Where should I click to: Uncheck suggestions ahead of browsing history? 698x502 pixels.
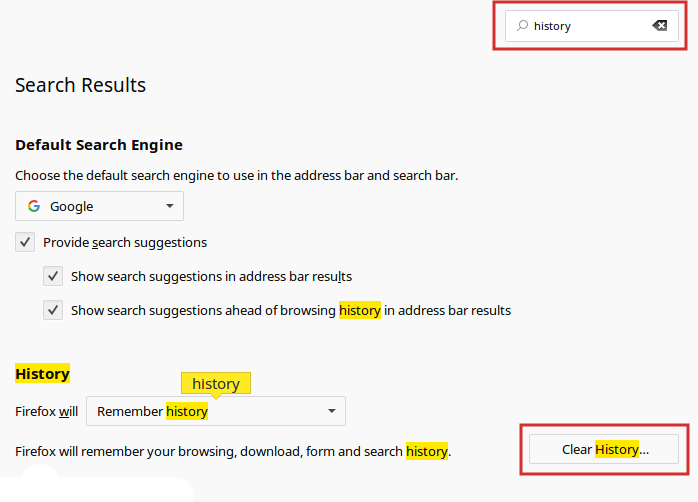(53, 310)
